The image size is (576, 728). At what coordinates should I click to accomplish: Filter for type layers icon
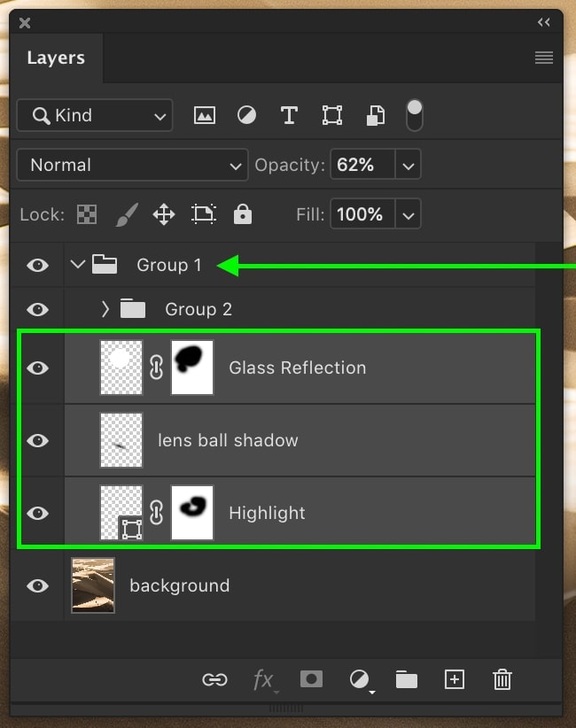pyautogui.click(x=289, y=115)
